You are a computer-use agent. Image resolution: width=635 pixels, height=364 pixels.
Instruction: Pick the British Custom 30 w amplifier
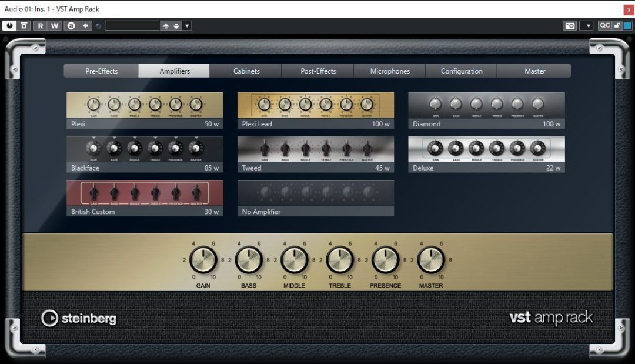pos(145,198)
